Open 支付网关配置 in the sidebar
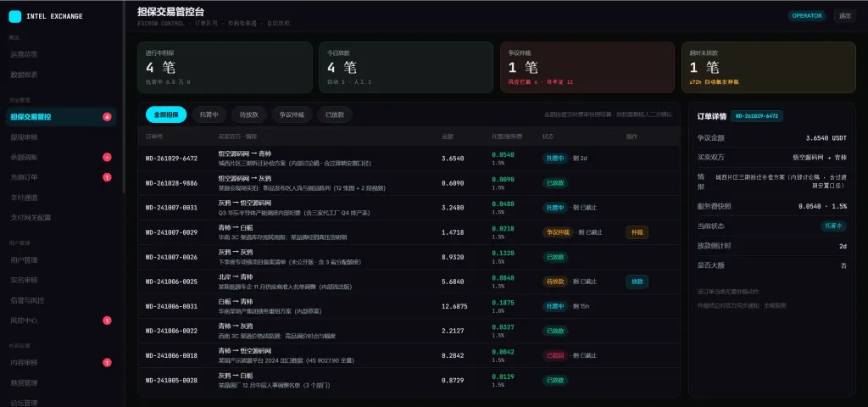The image size is (868, 407). 61,218
